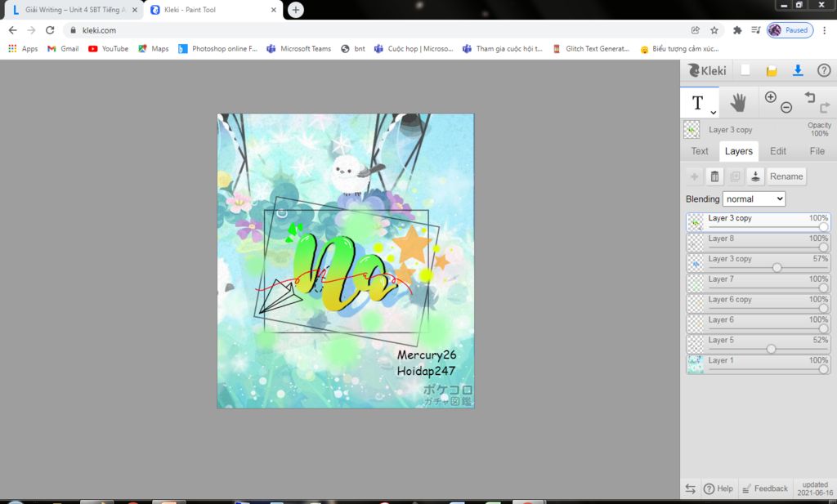Select the top Layer 3 copy thumbnail at 100%

tap(695, 222)
